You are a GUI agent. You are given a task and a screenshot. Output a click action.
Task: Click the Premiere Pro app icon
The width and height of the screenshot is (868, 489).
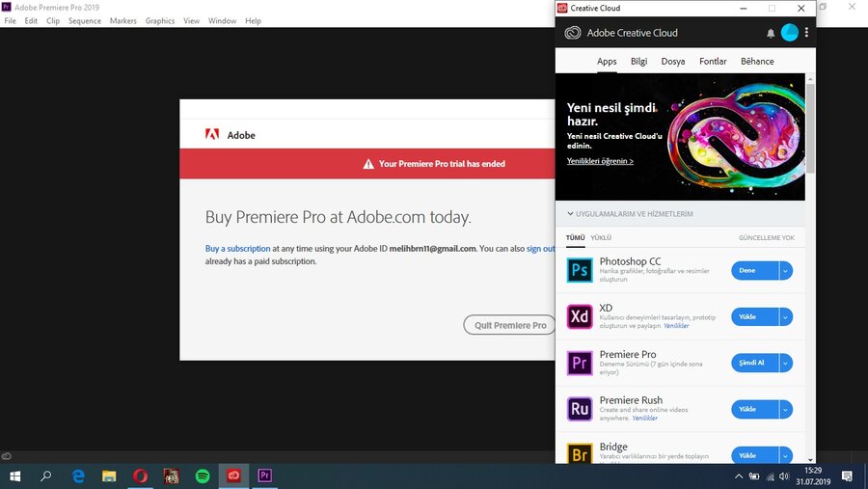[580, 364]
